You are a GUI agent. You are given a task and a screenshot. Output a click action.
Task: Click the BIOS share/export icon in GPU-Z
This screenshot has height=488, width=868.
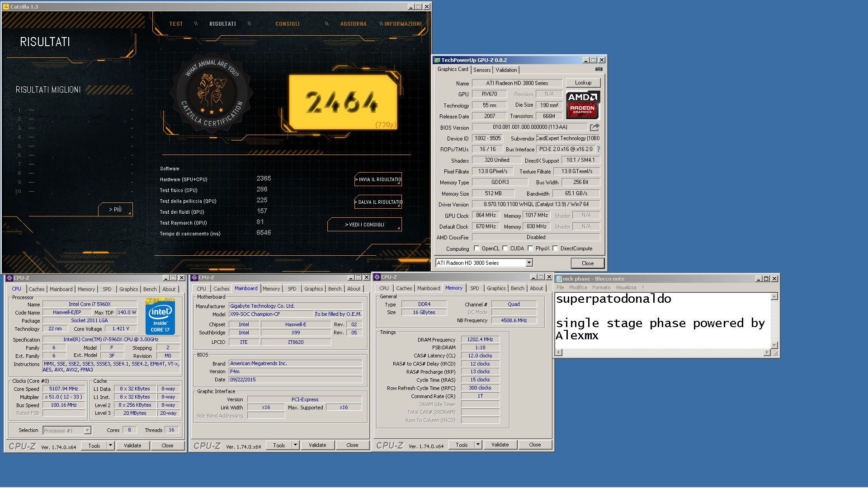coord(594,127)
